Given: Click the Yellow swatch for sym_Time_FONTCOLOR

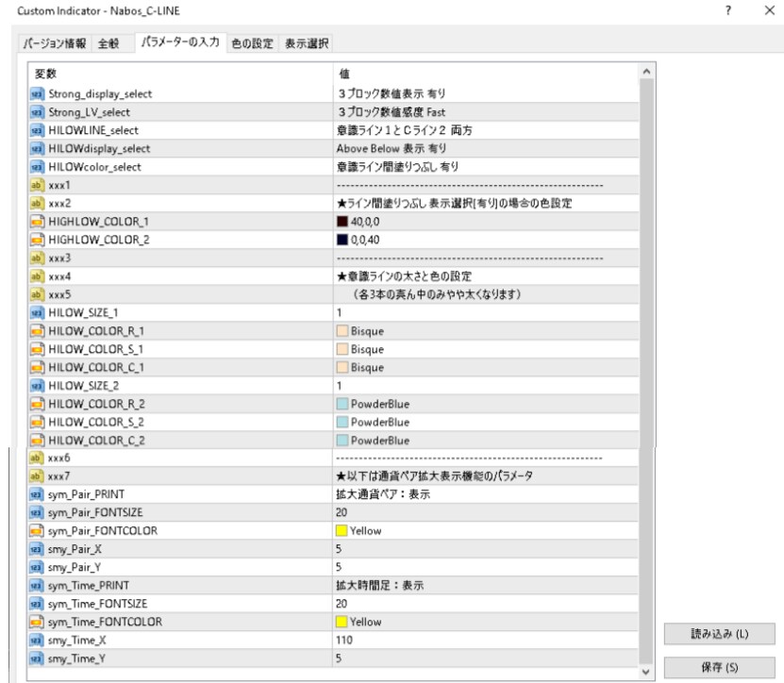Looking at the screenshot, I should pos(342,622).
